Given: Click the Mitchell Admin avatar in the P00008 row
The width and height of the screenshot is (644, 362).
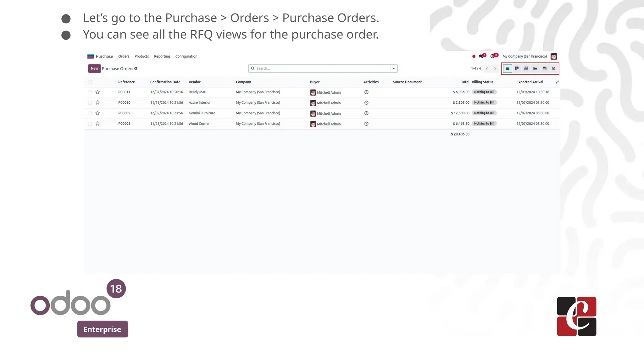Looking at the screenshot, I should (313, 124).
